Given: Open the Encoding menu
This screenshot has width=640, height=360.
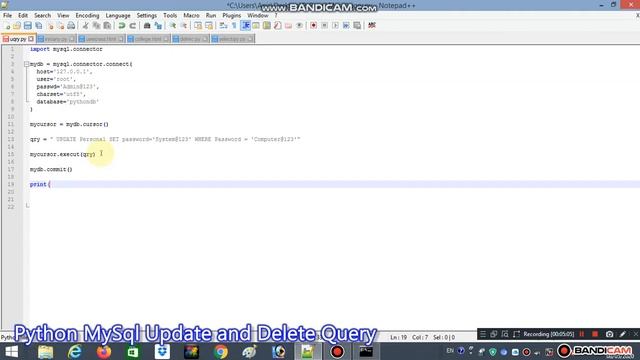Looking at the screenshot, I should tap(87, 16).
